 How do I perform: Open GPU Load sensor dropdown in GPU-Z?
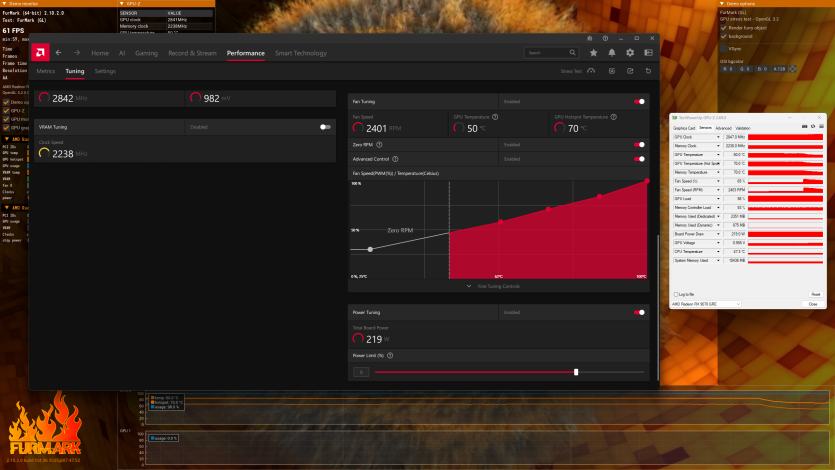(718, 199)
